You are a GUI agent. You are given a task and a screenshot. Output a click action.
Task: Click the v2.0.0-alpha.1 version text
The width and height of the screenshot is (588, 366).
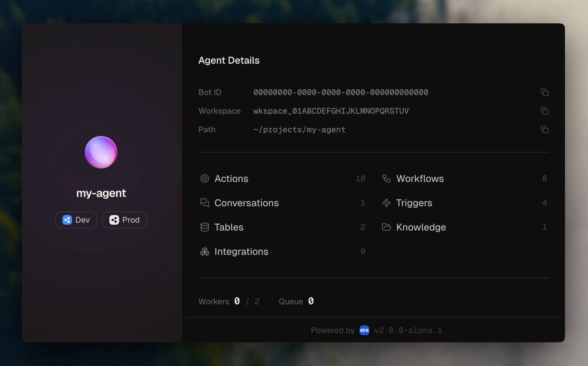pyautogui.click(x=408, y=330)
